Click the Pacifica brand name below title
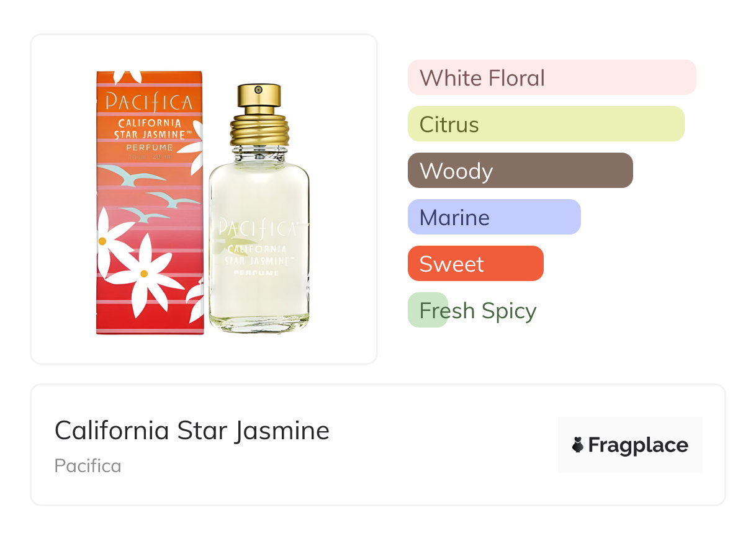The width and height of the screenshot is (756, 536). tap(88, 465)
